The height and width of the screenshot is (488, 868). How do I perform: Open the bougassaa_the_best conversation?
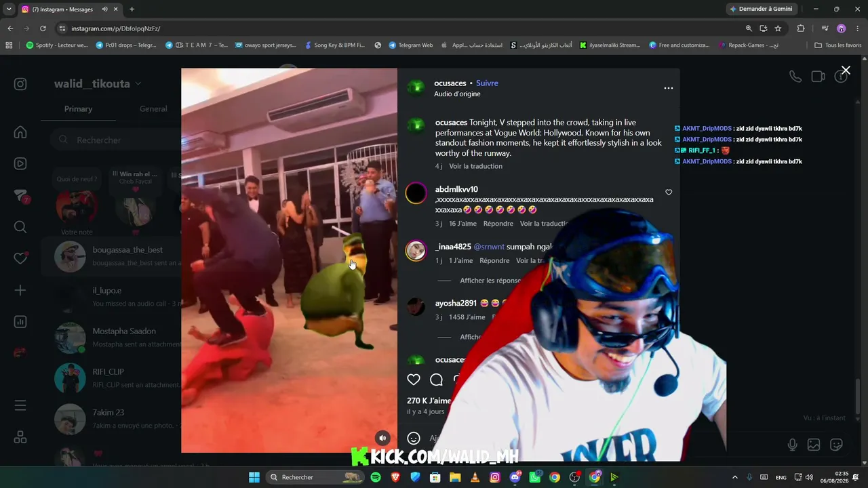click(111, 256)
